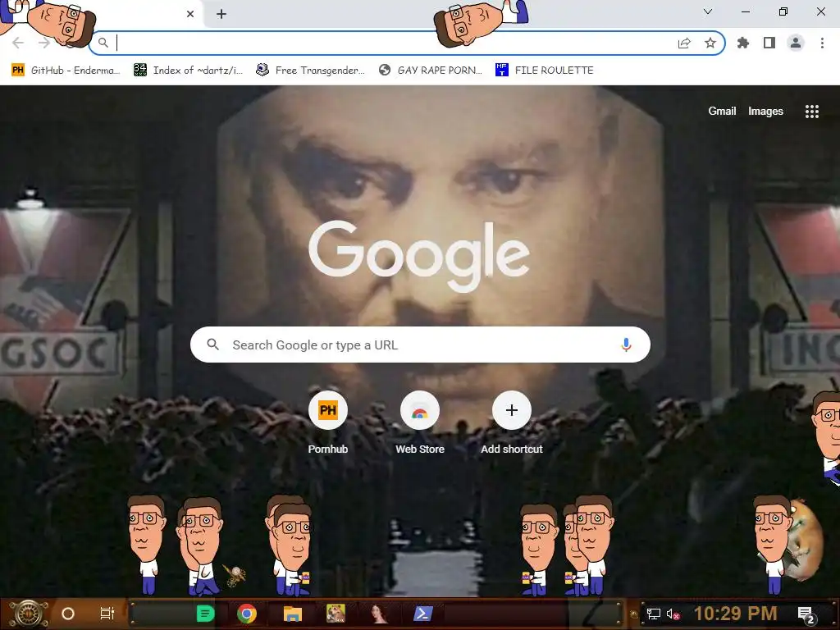Toggle the browser side panel icon

pyautogui.click(x=769, y=43)
